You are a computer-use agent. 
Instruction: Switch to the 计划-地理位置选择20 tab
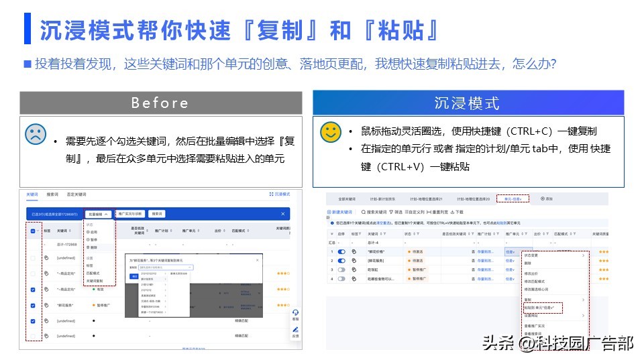point(473,198)
